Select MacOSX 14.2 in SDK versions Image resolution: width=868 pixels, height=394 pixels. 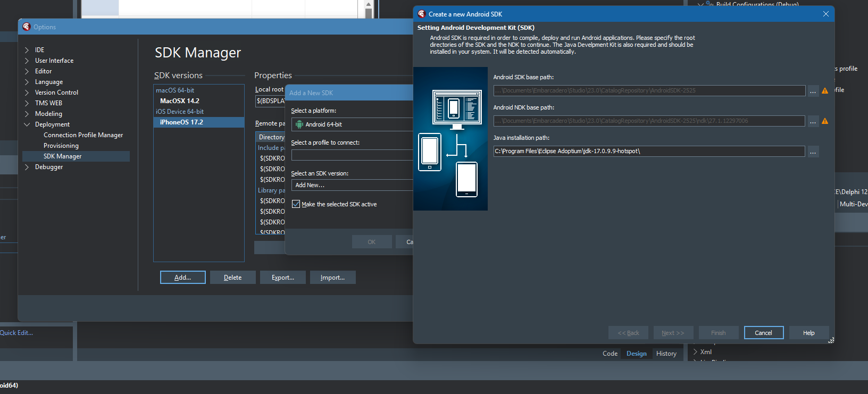click(x=180, y=101)
